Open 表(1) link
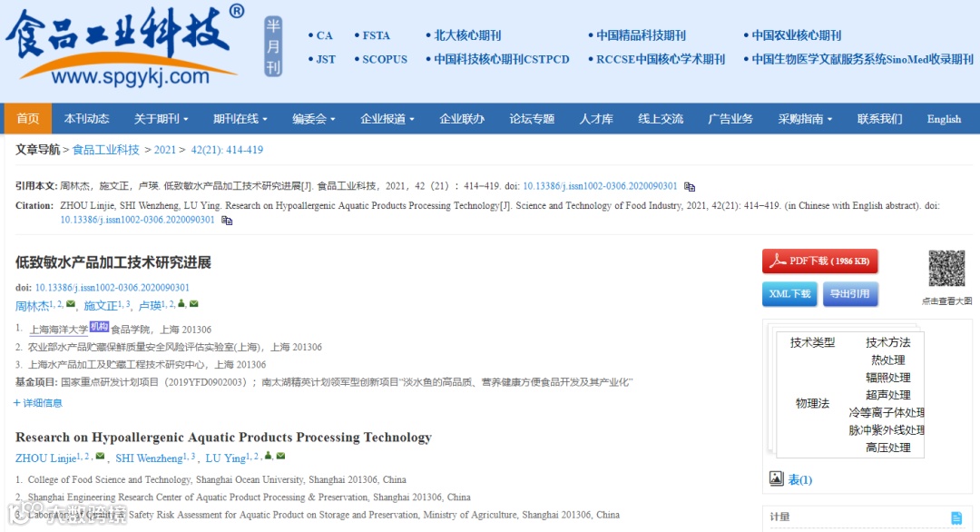Screen dimensions: 980x532 800,480
